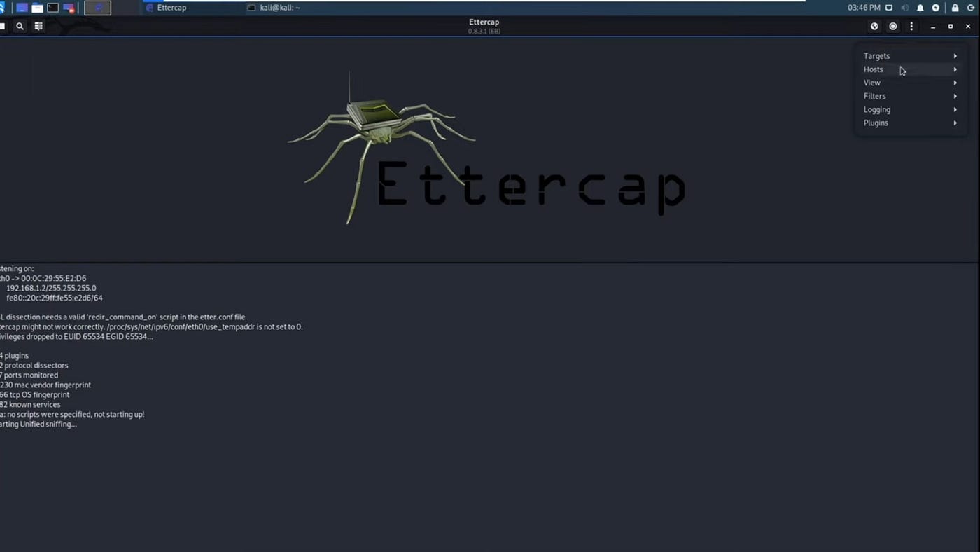Click the MAC address 00:0C:29:55:E2:D6 line

pos(43,278)
